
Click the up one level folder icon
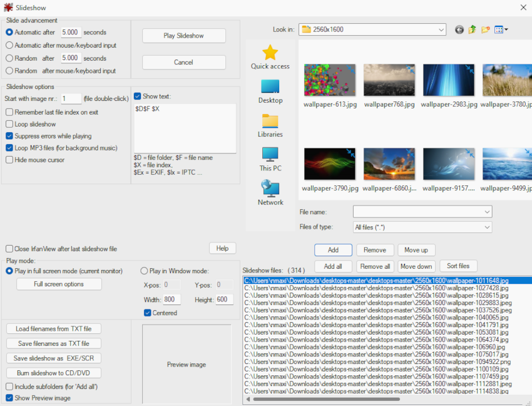[473, 29]
